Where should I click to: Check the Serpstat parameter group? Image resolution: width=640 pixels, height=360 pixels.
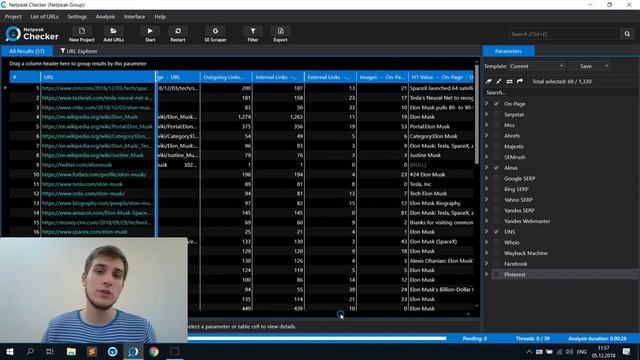pos(496,114)
